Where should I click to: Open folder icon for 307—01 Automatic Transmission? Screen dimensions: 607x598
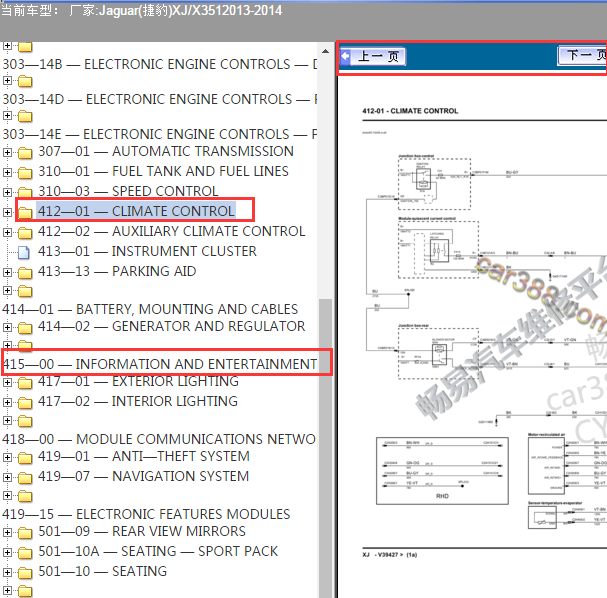[x=25, y=153]
